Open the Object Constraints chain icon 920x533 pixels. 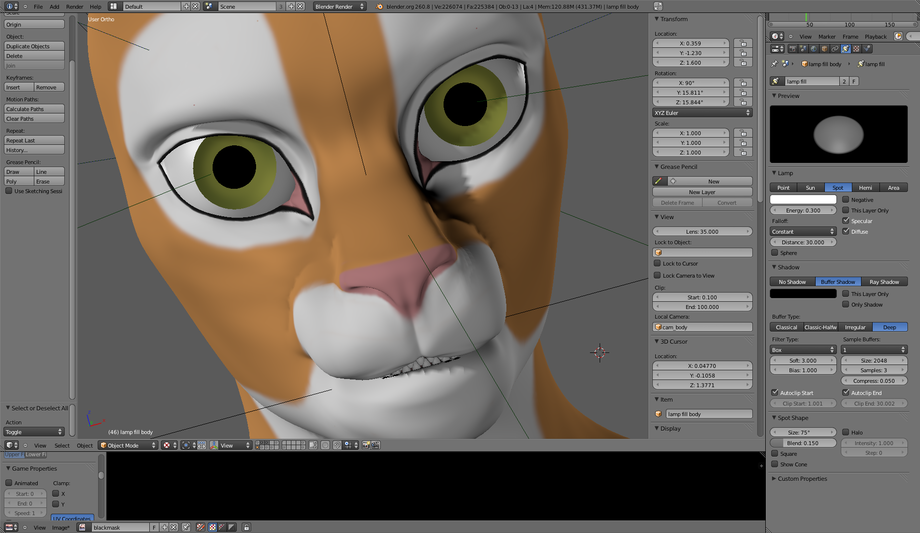pyautogui.click(x=835, y=49)
